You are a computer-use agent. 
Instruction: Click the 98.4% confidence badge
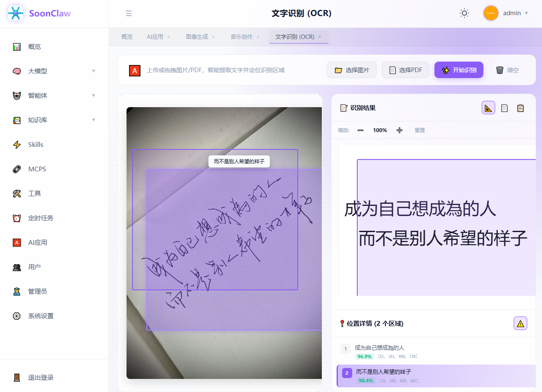366,381
